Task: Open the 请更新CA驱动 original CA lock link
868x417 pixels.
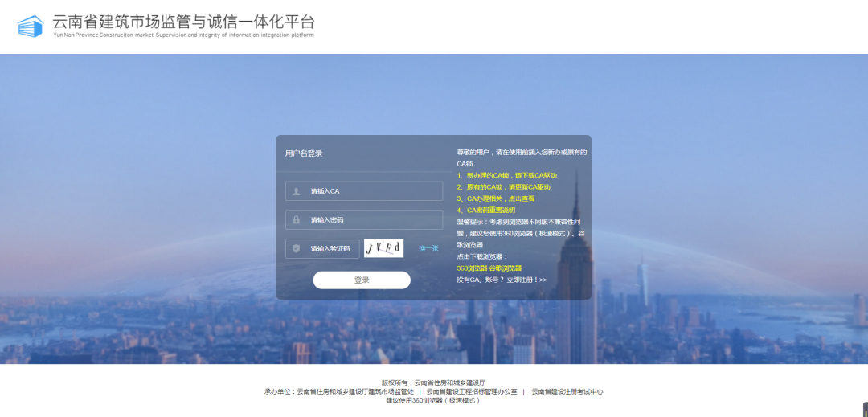Action: [503, 187]
